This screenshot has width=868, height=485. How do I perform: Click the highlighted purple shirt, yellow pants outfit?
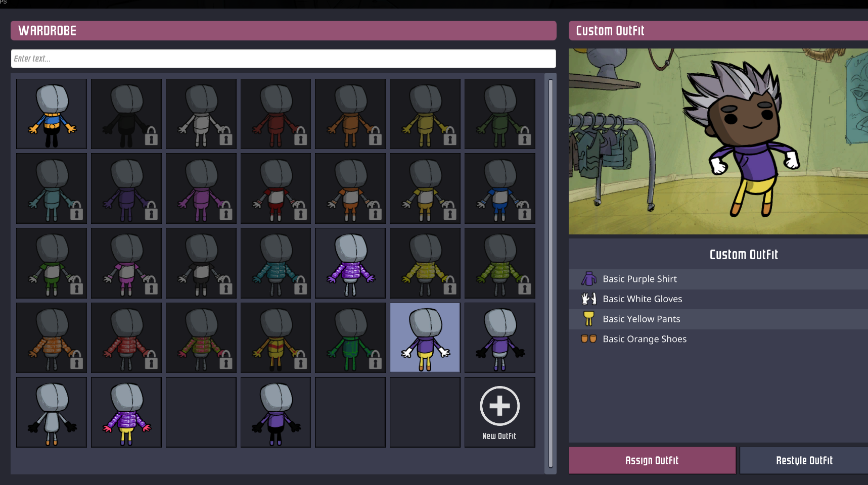(425, 337)
